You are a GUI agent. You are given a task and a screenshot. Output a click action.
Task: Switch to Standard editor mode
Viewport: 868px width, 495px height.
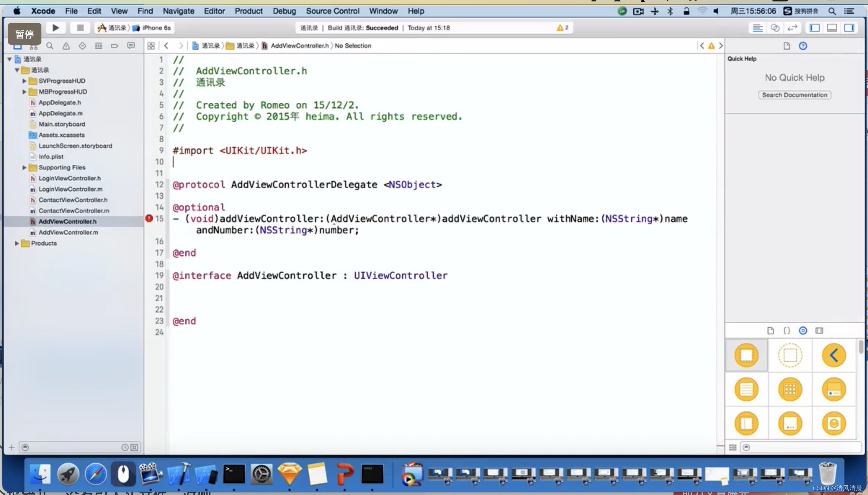click(x=757, y=28)
